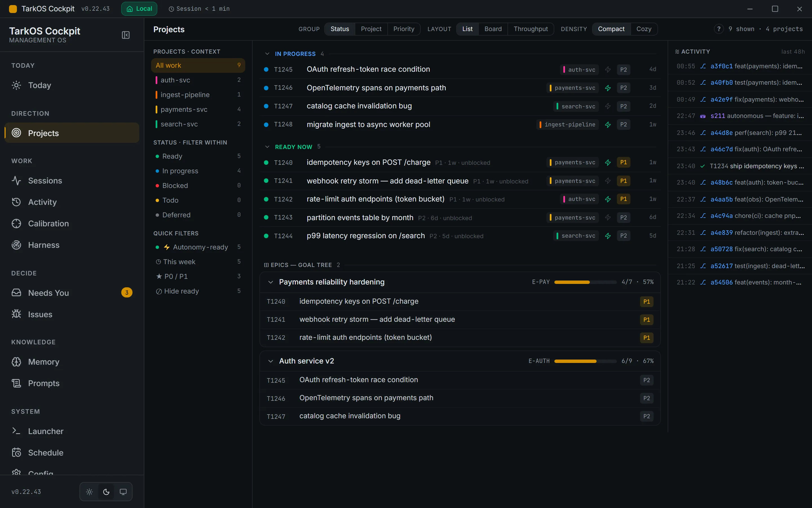Switch layout to Board

click(493, 29)
